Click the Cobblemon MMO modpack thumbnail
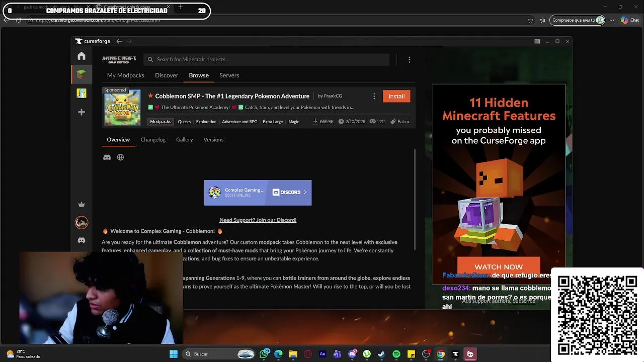 pyautogui.click(x=122, y=108)
